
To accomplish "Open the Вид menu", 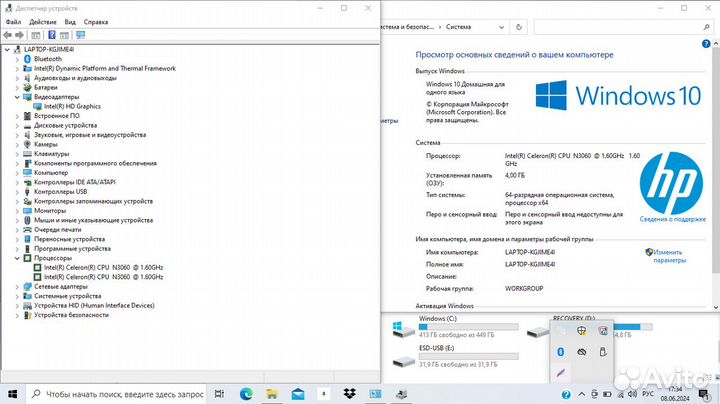I will pyautogui.click(x=70, y=22).
